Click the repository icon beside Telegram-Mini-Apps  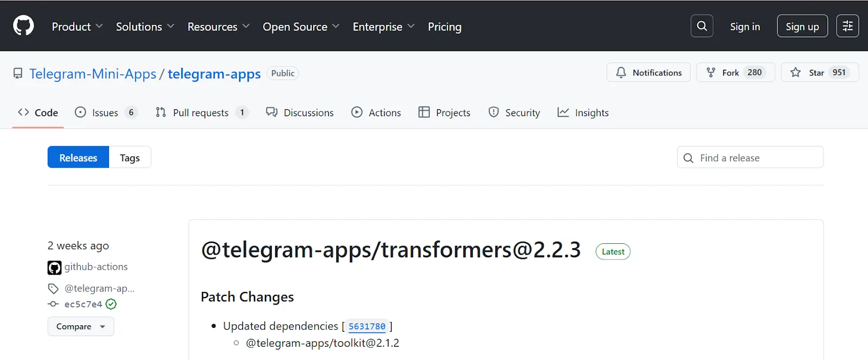(18, 73)
